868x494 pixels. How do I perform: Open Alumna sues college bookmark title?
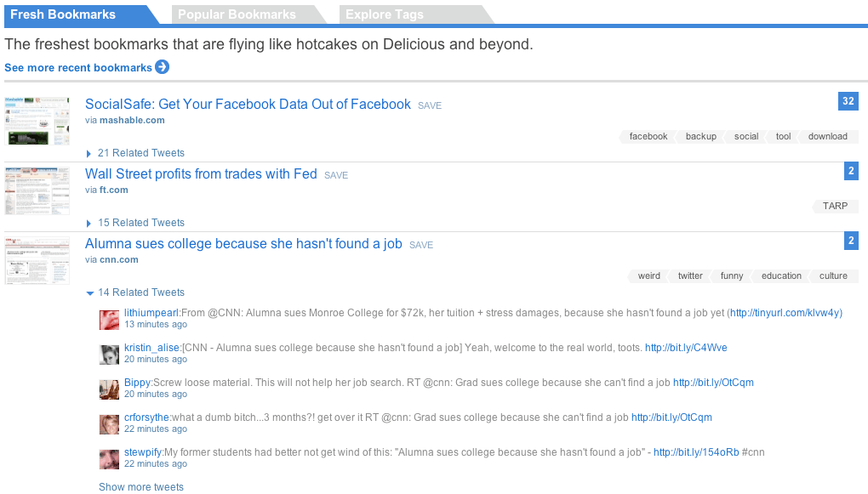point(243,243)
